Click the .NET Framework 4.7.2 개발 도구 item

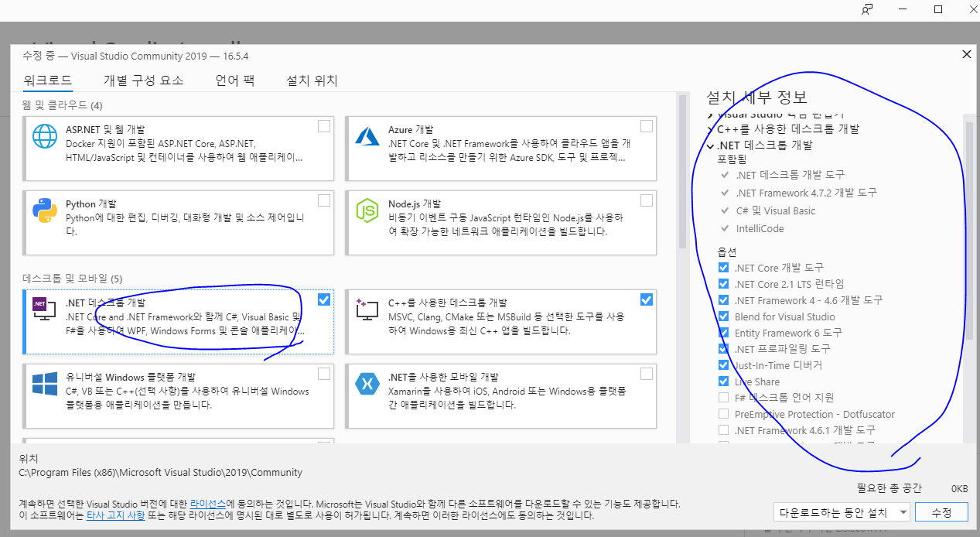click(x=806, y=193)
